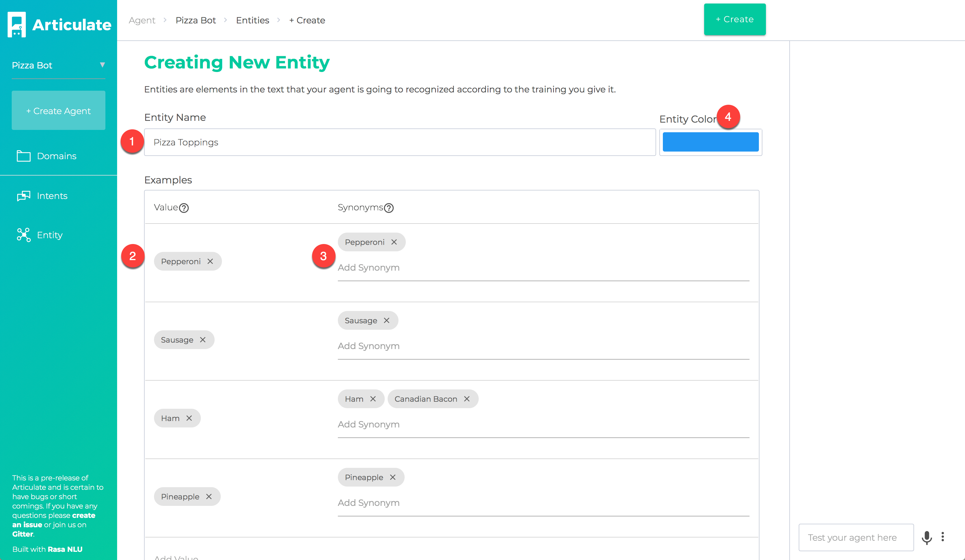Remove the Sausage synonym chip
Viewport: 965px width, 560px height.
[x=387, y=321]
